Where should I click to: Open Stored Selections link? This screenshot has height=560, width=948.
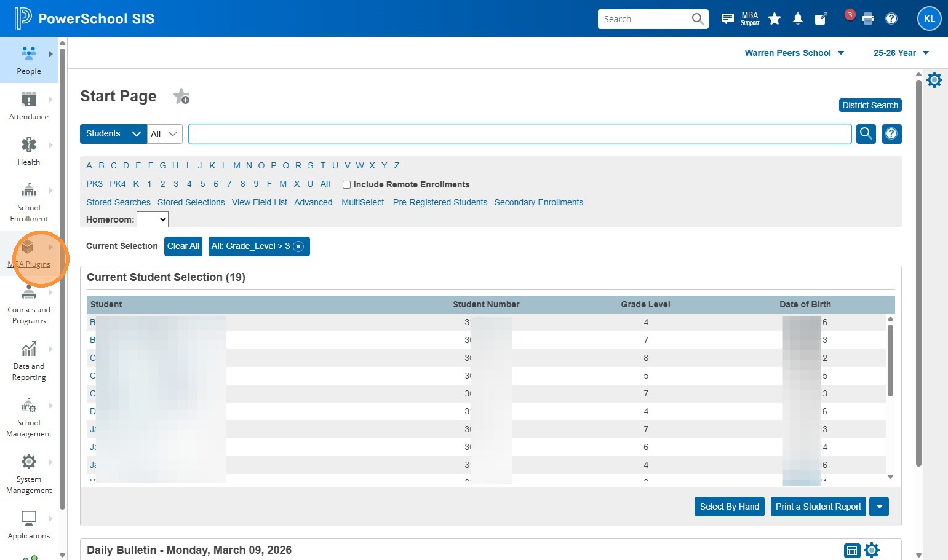[x=191, y=202]
